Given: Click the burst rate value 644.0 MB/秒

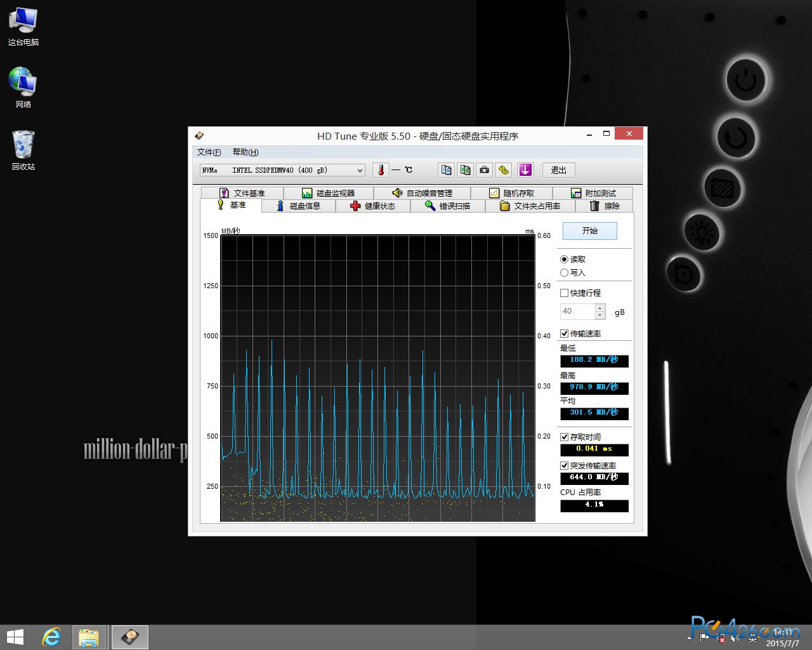Looking at the screenshot, I should click(594, 478).
